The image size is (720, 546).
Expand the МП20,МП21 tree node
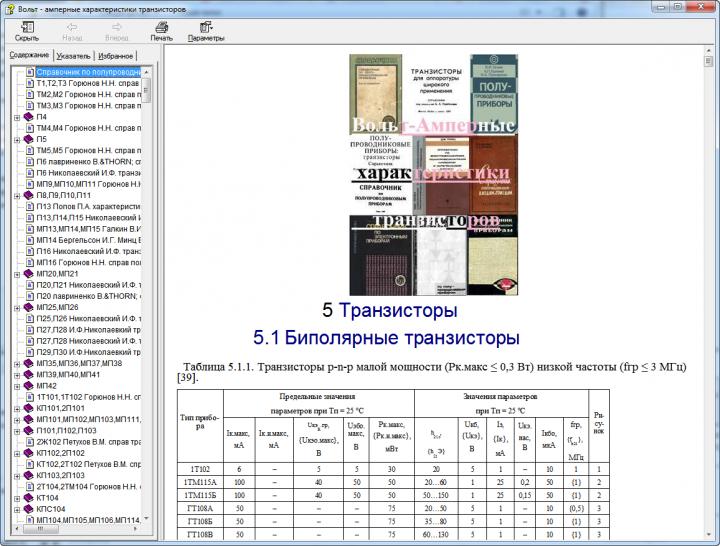(17, 274)
